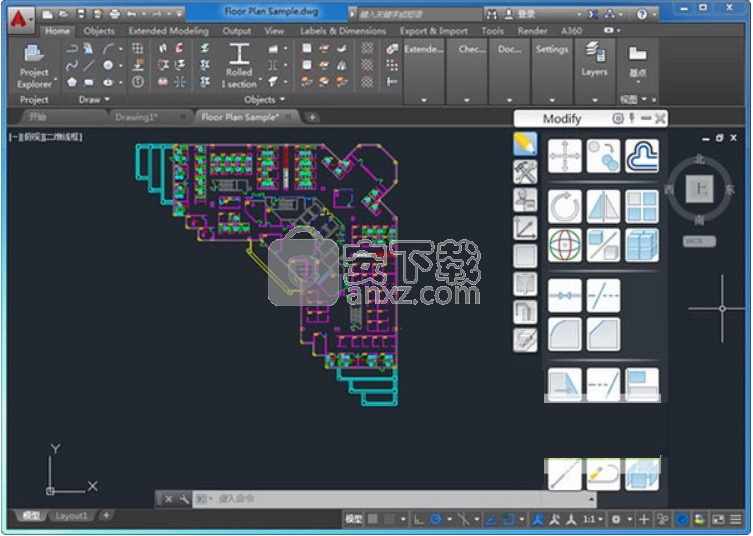
Task: Open the Extended Modeling ribbon tab
Action: [x=169, y=31]
